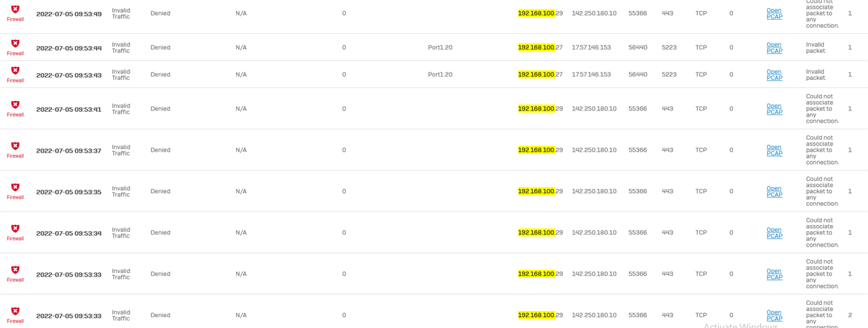Image resolution: width=868 pixels, height=328 pixels.
Task: Open PCAP for the 09:53:43 entry
Action: pos(774,75)
